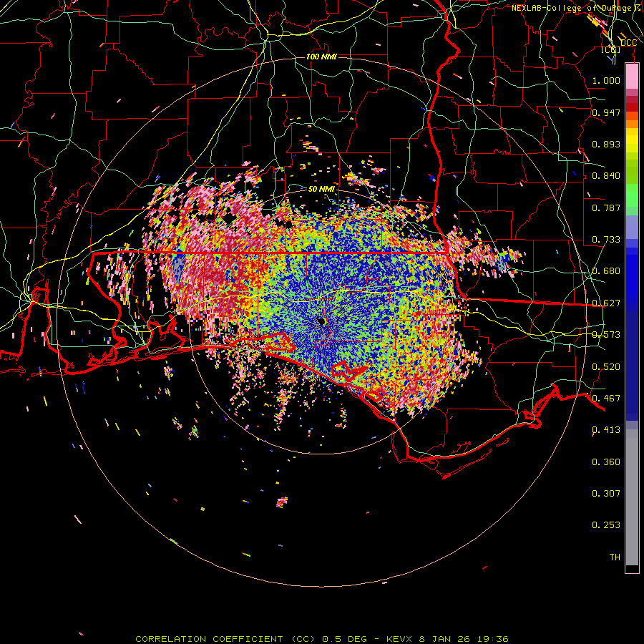Click the 0.360 legend value

point(606,462)
